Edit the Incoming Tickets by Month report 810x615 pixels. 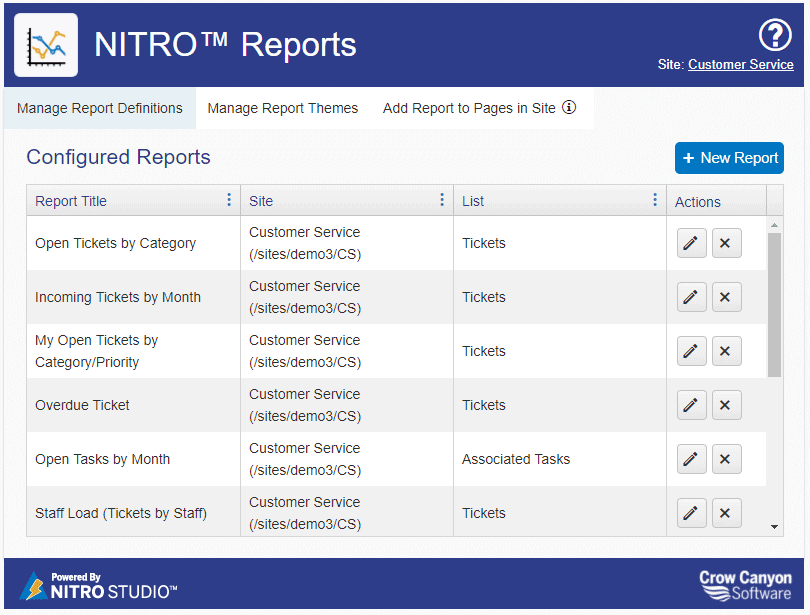691,297
